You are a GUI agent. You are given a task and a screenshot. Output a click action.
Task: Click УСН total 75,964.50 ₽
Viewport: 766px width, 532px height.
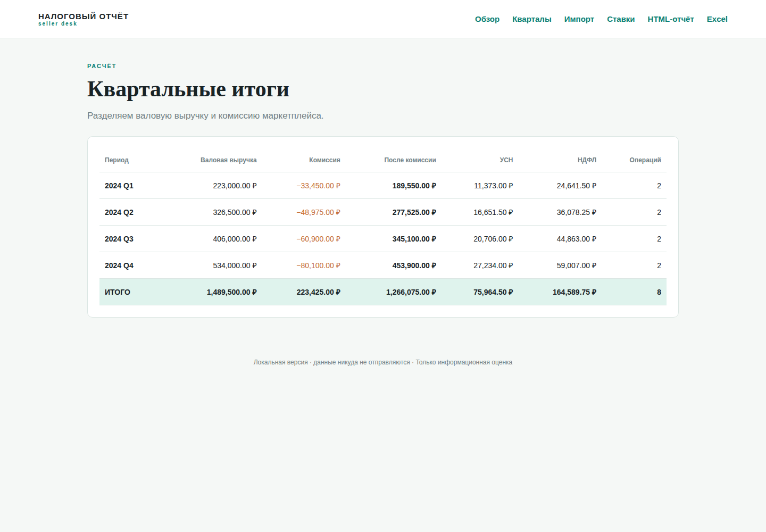[493, 292]
